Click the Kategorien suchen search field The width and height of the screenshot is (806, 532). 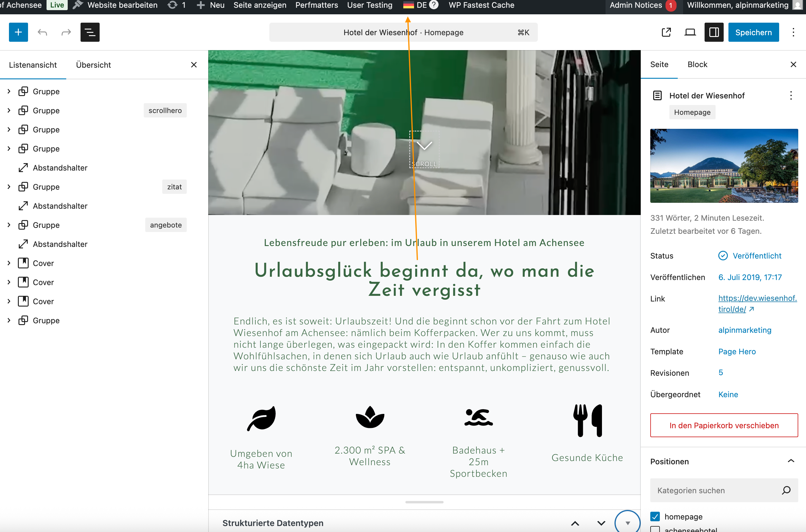tap(716, 490)
